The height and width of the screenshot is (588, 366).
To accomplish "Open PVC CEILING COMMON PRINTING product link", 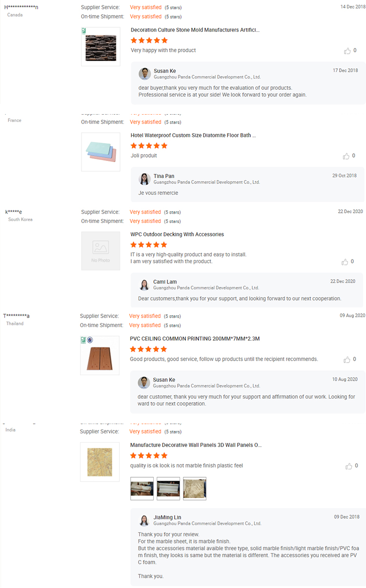I will pyautogui.click(x=195, y=338).
